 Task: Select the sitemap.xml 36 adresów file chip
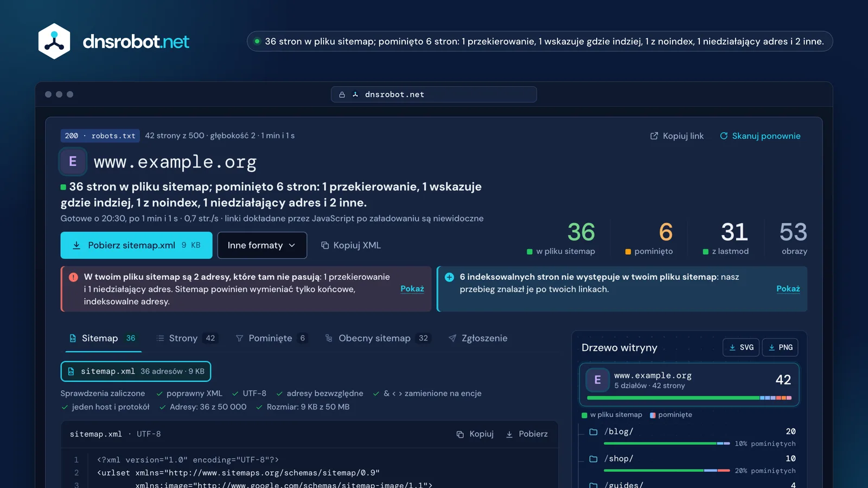click(136, 371)
